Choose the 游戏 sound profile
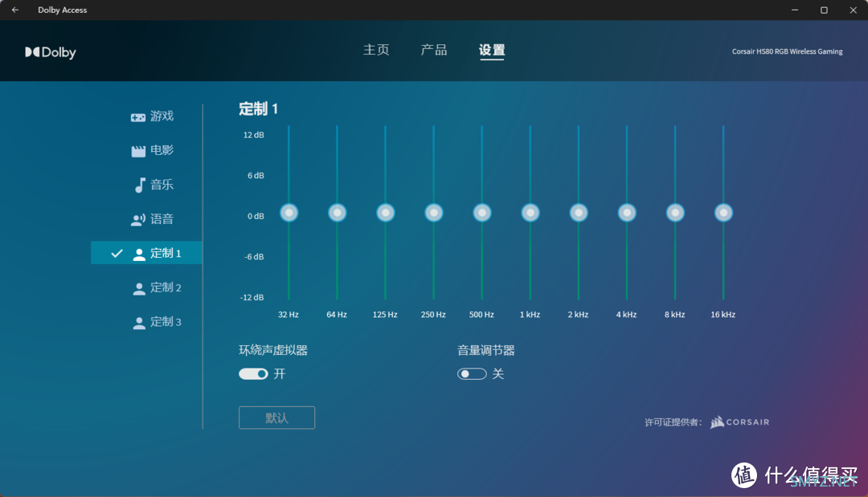 tap(147, 116)
